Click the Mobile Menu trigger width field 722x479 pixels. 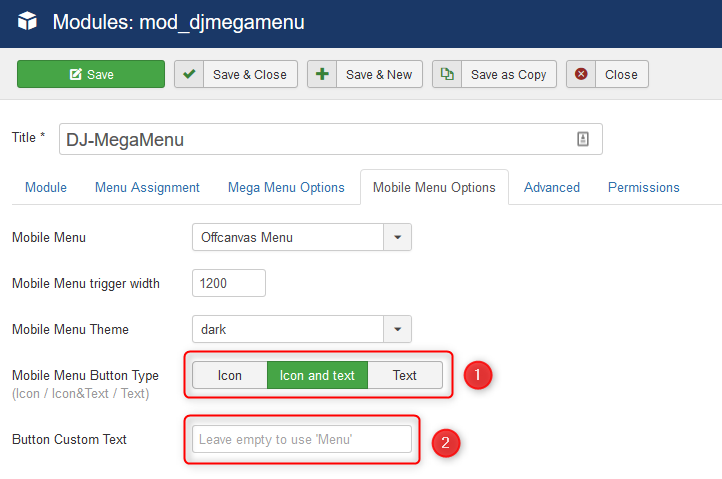(229, 283)
